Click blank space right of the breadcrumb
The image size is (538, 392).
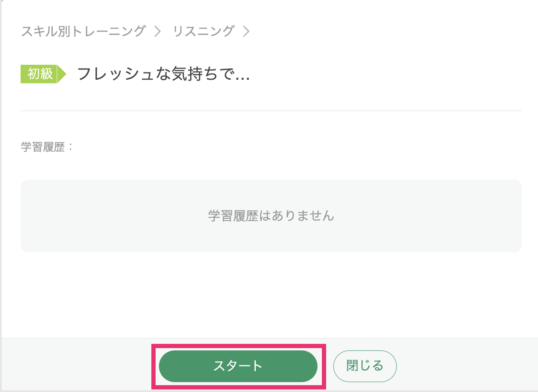[384, 31]
